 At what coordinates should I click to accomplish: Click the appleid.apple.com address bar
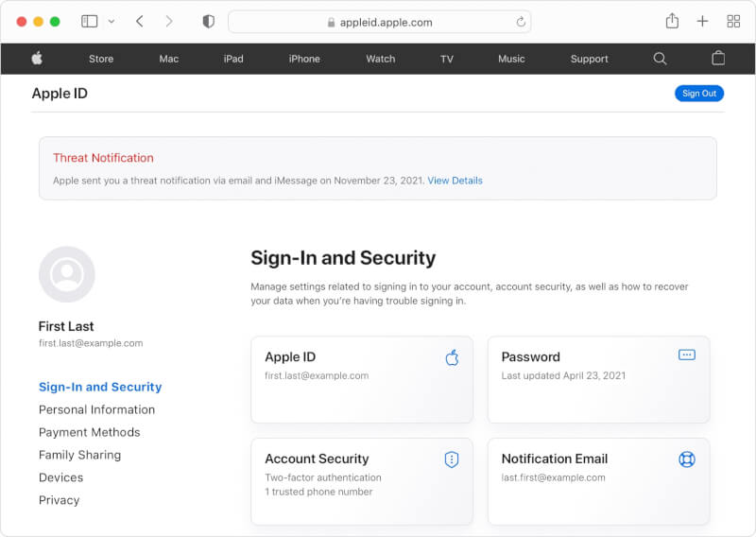tap(380, 22)
